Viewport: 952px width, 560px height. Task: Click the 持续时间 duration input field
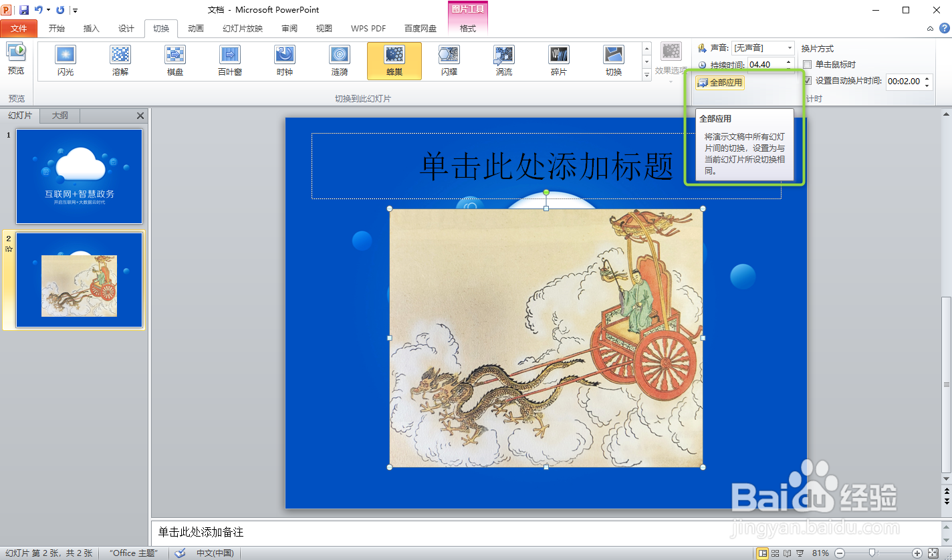click(x=766, y=65)
